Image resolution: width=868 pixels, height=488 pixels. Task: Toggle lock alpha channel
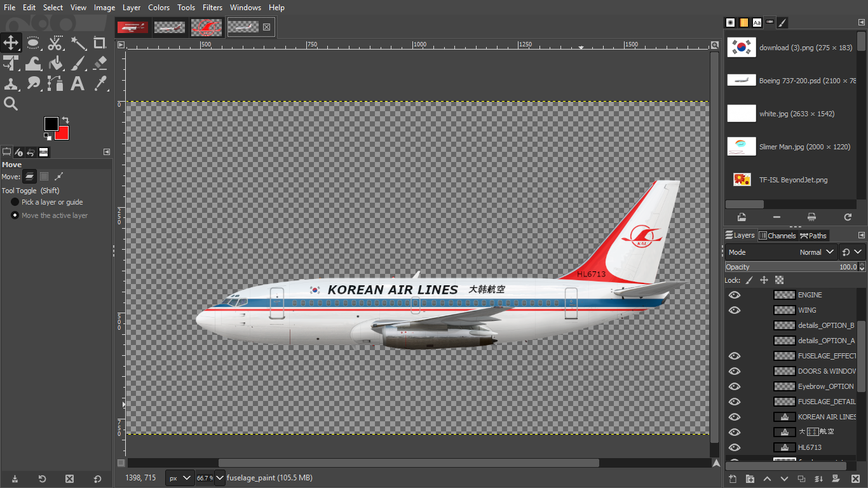click(x=780, y=280)
